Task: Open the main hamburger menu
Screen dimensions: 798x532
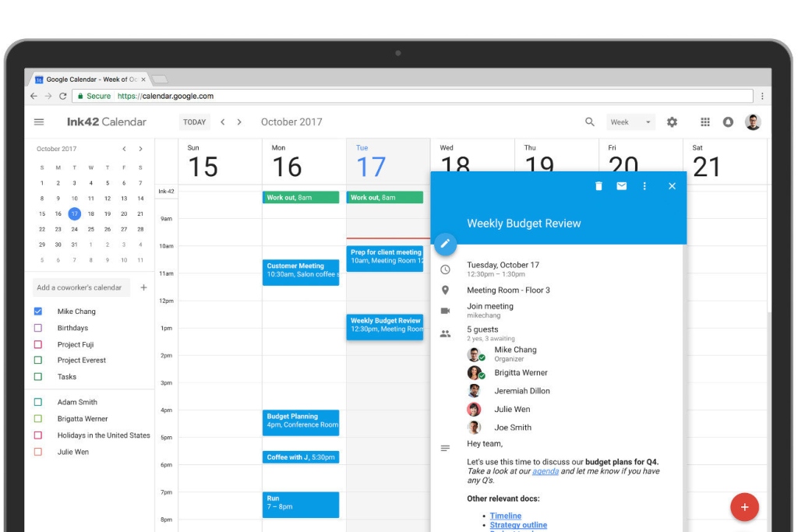Action: [x=39, y=122]
